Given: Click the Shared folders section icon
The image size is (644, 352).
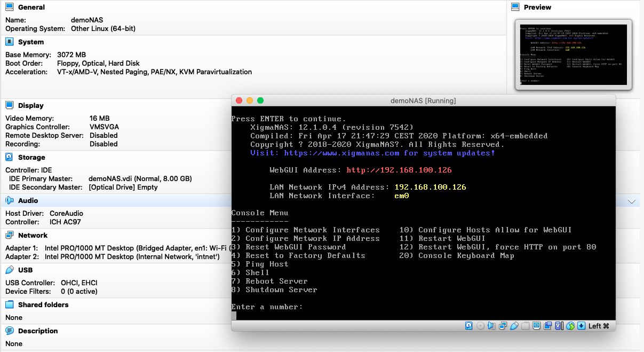Looking at the screenshot, I should [x=10, y=304].
